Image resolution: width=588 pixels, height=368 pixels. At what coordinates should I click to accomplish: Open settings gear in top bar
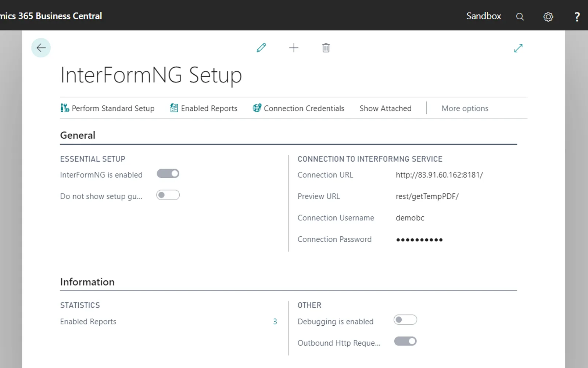tap(548, 17)
